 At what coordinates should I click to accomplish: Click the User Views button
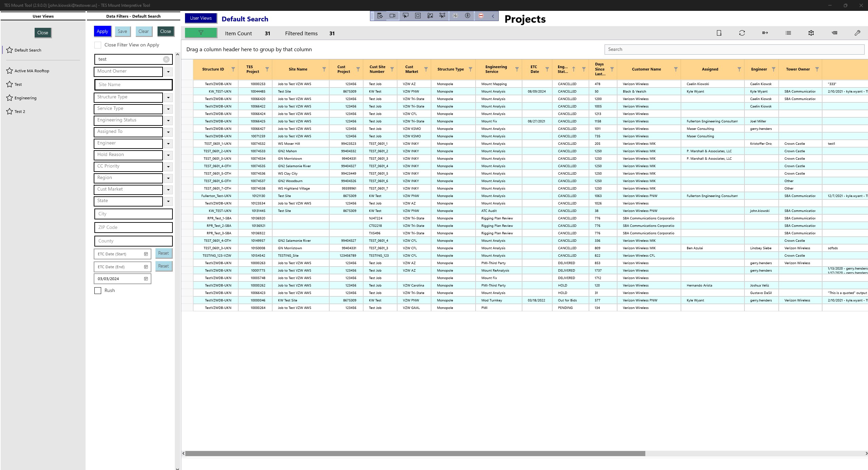(201, 18)
